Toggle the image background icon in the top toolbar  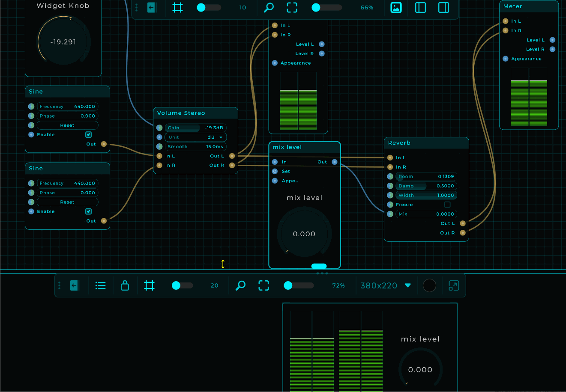(396, 7)
